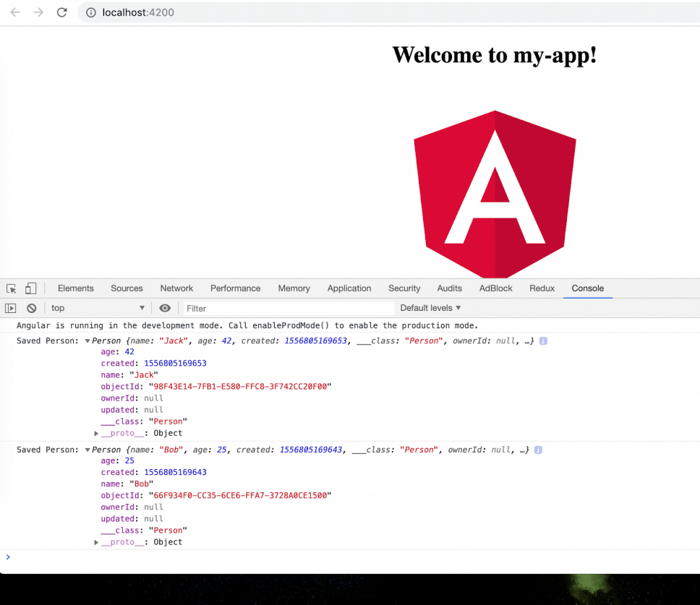Select the Memory tab
This screenshot has width=700, height=605.
[x=294, y=288]
